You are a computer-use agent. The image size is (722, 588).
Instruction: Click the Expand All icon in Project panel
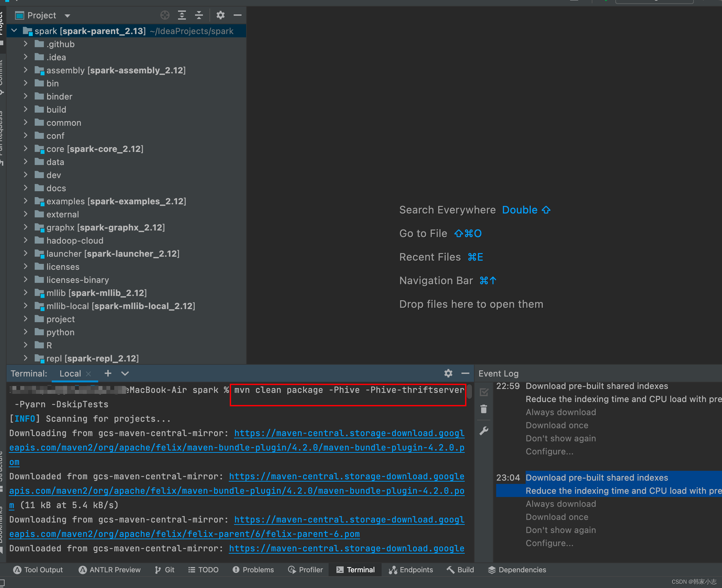[x=182, y=15]
